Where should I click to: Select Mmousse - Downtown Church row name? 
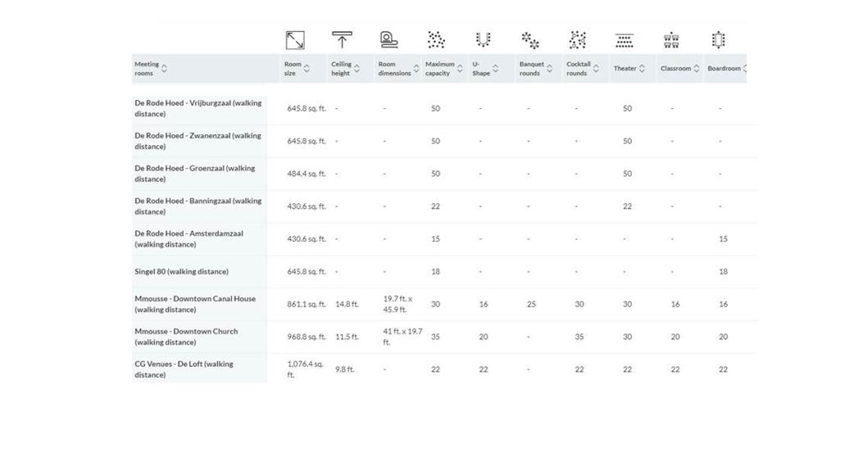click(x=186, y=337)
